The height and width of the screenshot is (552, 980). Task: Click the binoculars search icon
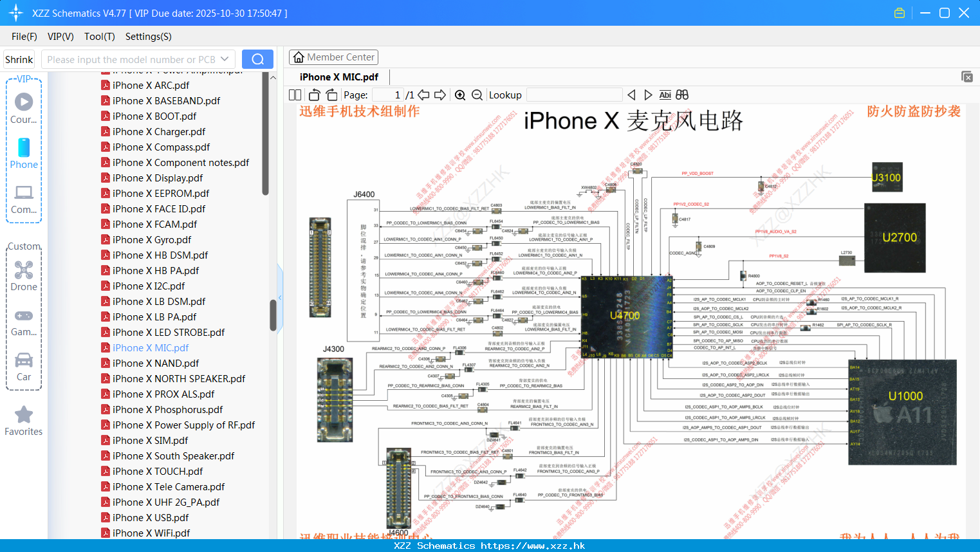[682, 95]
